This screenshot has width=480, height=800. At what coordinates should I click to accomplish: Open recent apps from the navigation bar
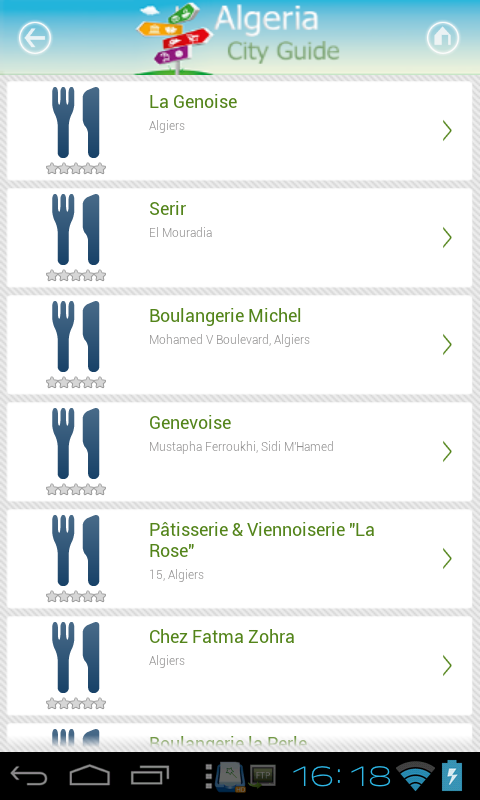tap(150, 777)
